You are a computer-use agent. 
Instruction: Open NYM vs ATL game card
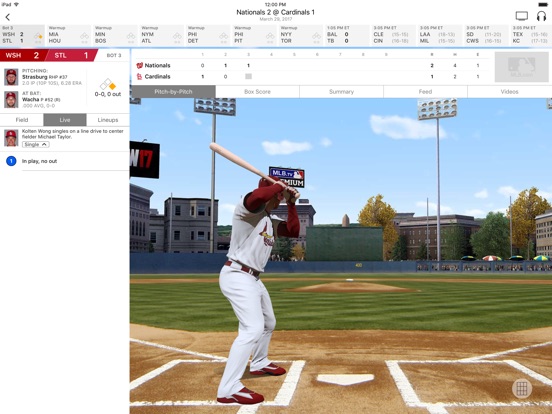coord(162,36)
